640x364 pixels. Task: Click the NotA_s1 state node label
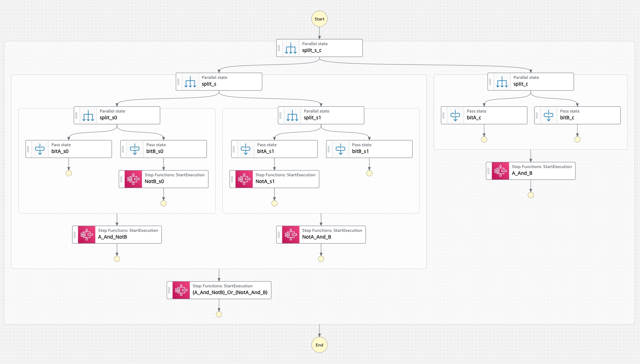pos(265,182)
